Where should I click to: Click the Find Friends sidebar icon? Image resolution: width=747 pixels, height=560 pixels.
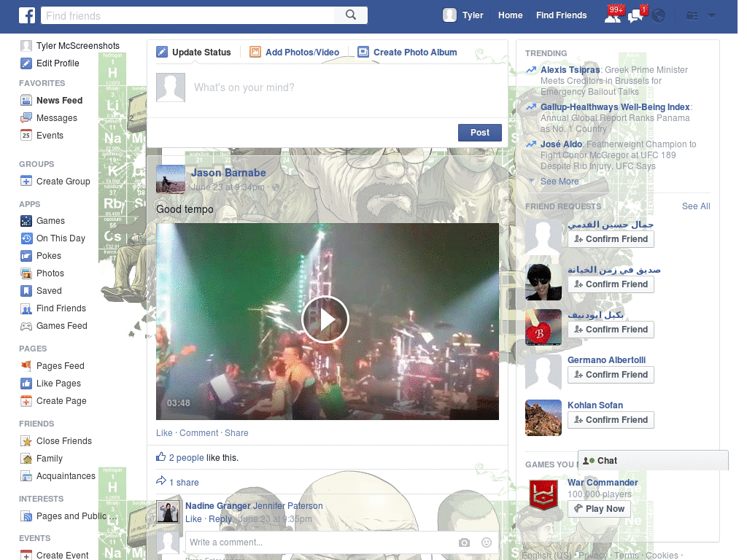point(26,308)
